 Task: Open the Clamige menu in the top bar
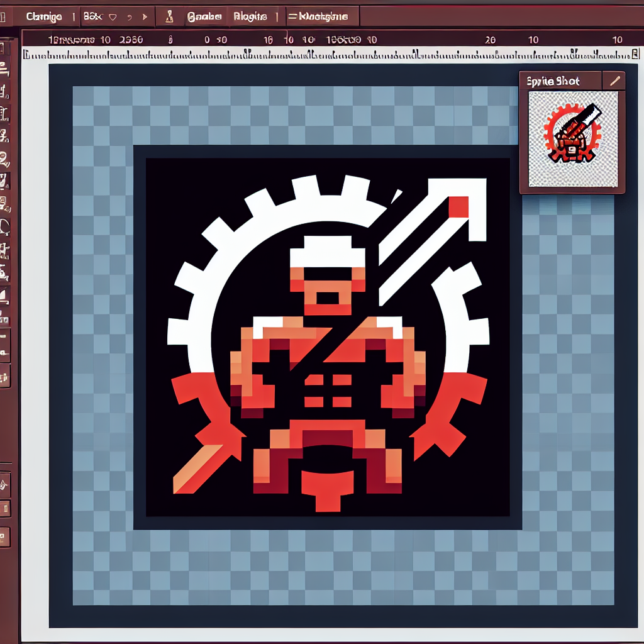pyautogui.click(x=44, y=17)
